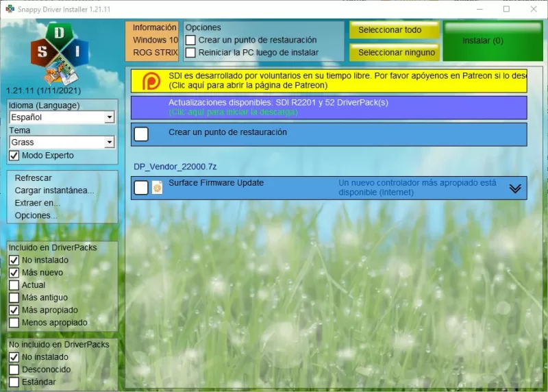Check the Menos apropiado filter
548x392 pixels.
coord(14,322)
